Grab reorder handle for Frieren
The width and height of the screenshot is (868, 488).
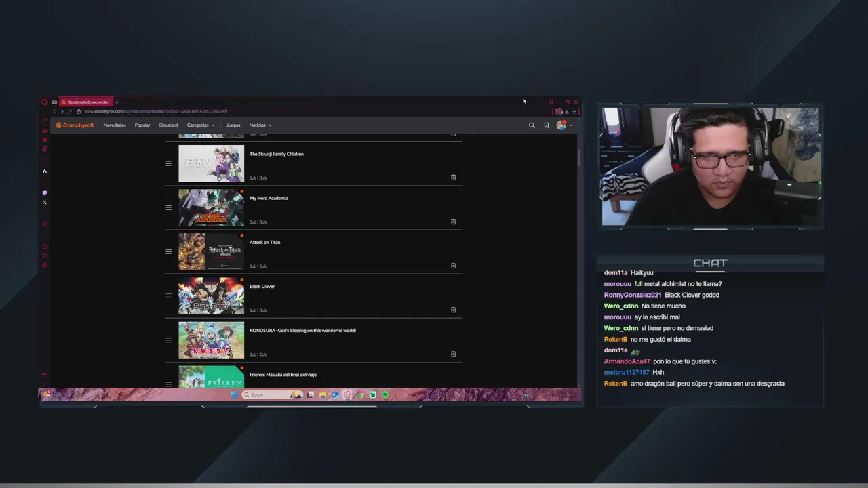coord(169,384)
